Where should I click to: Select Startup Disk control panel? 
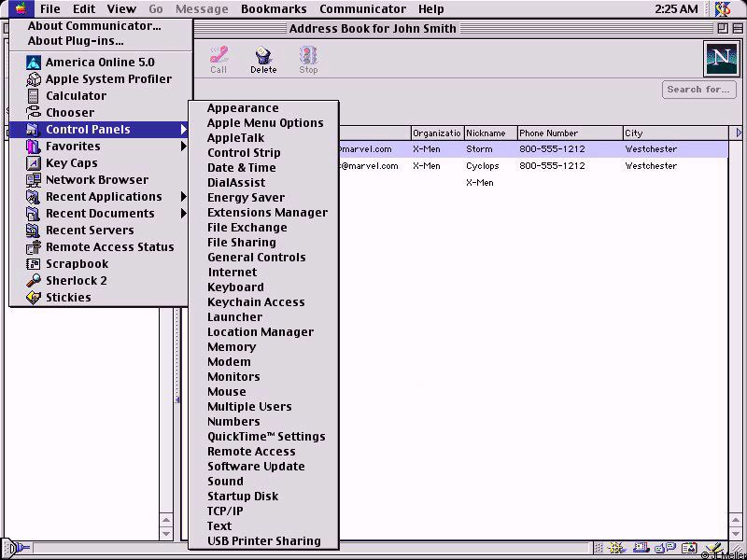point(243,497)
